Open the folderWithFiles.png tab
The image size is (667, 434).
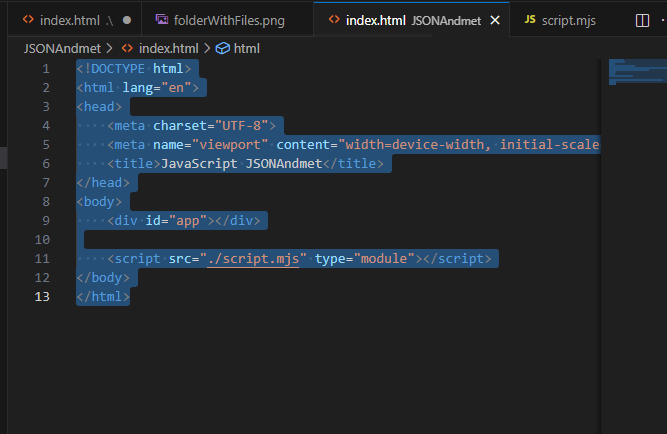228,20
